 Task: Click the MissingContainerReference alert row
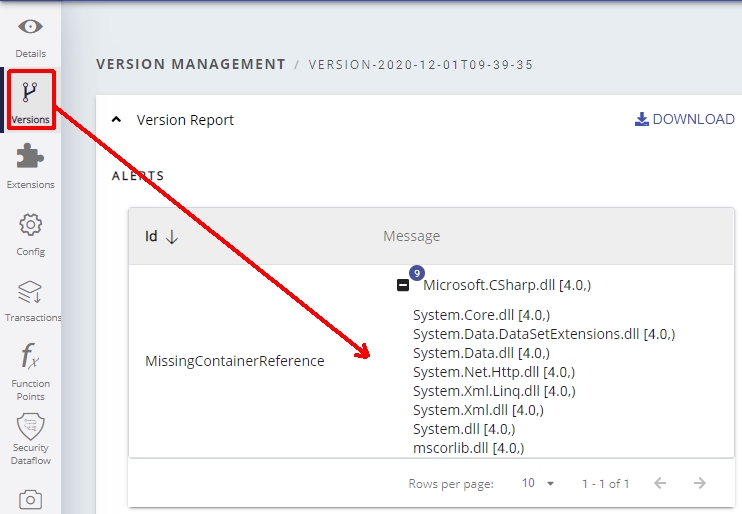click(x=234, y=361)
